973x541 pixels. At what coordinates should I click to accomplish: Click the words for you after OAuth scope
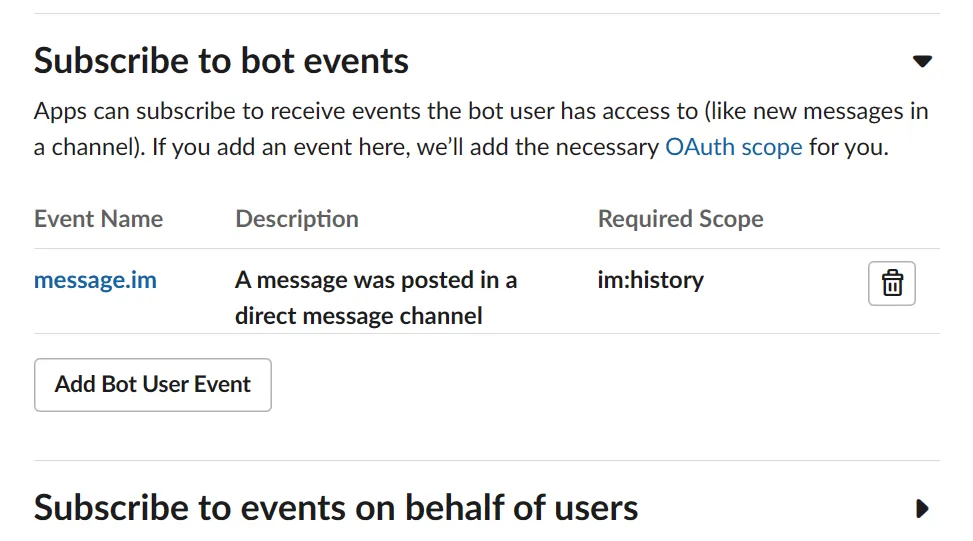(848, 147)
